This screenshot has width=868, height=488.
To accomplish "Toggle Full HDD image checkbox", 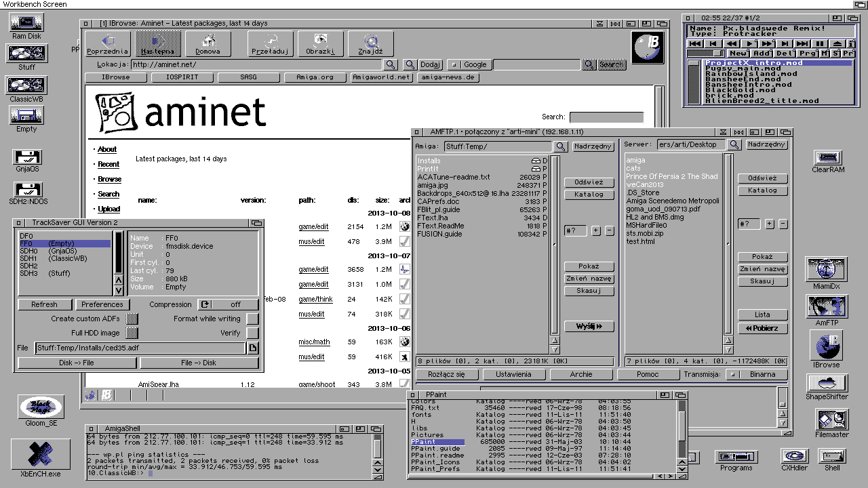I will (x=132, y=333).
